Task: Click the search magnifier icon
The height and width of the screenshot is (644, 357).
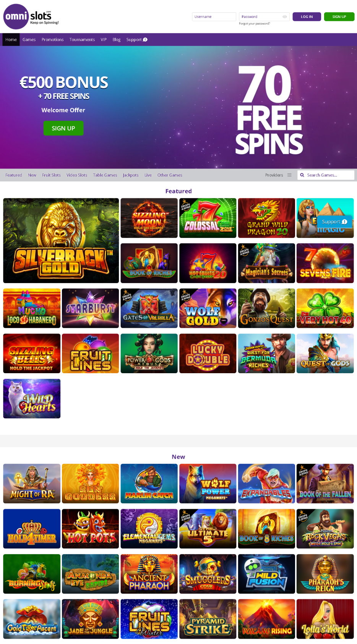Action: (302, 175)
